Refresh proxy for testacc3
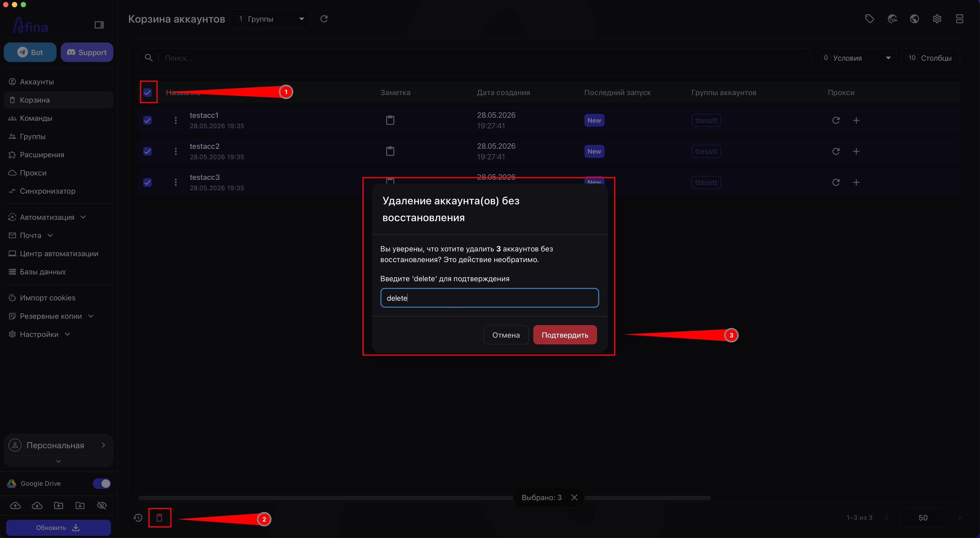980x538 pixels. coord(836,183)
